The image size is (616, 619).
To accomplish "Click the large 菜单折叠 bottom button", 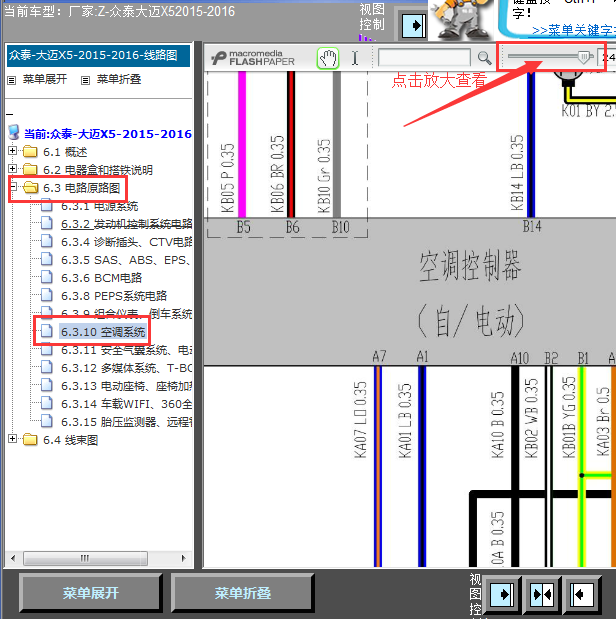I will click(x=242, y=593).
